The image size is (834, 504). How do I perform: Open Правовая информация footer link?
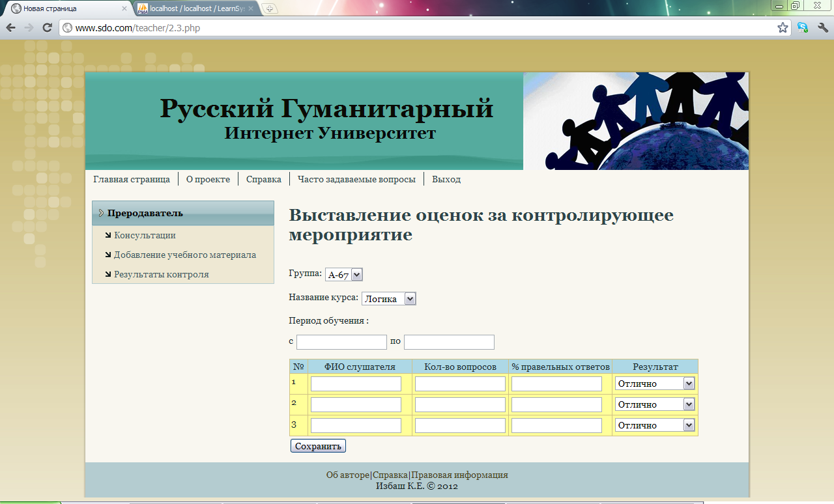coord(459,475)
